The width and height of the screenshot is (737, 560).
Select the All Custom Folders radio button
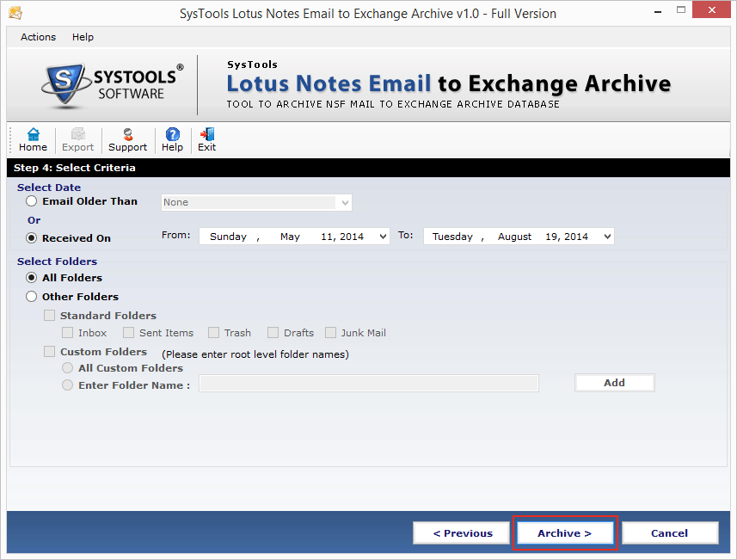(x=67, y=367)
